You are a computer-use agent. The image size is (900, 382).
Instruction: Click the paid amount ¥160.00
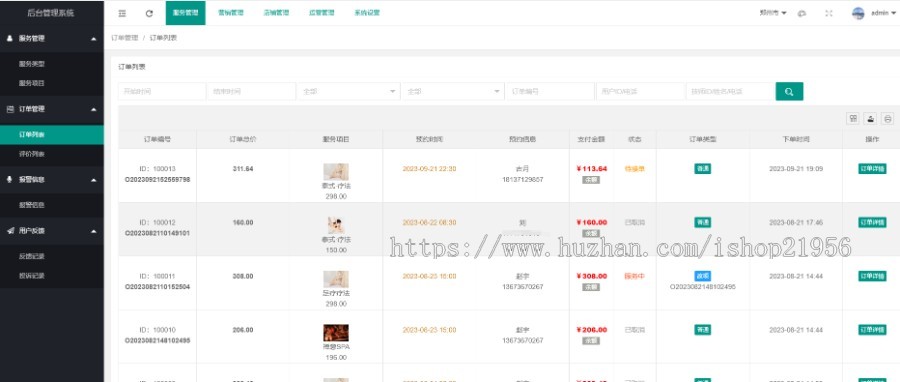coord(591,223)
